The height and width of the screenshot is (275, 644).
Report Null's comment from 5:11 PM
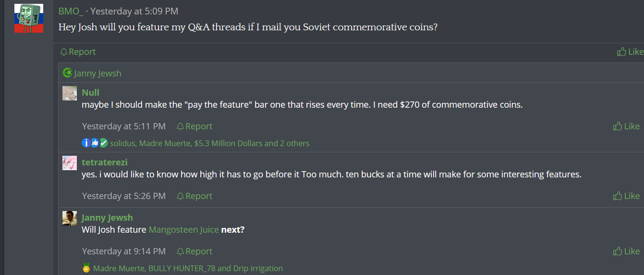[x=194, y=126]
